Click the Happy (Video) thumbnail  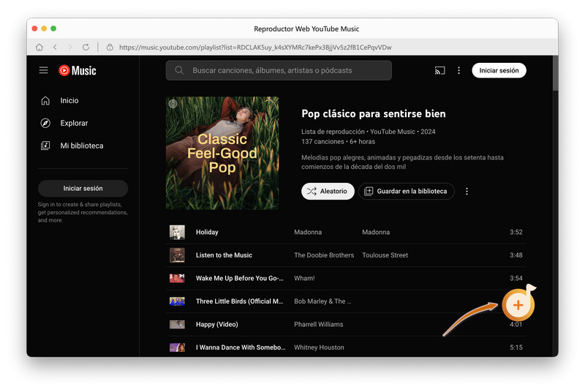(177, 325)
